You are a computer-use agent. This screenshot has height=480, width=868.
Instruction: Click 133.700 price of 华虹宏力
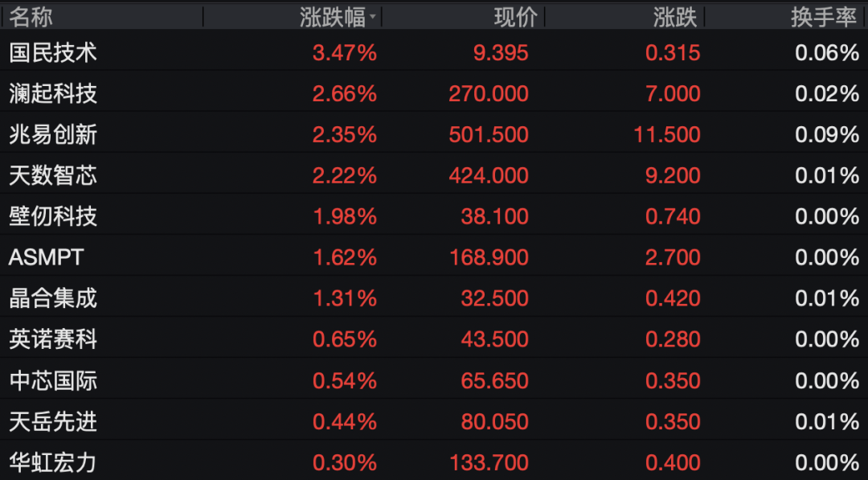tap(489, 462)
